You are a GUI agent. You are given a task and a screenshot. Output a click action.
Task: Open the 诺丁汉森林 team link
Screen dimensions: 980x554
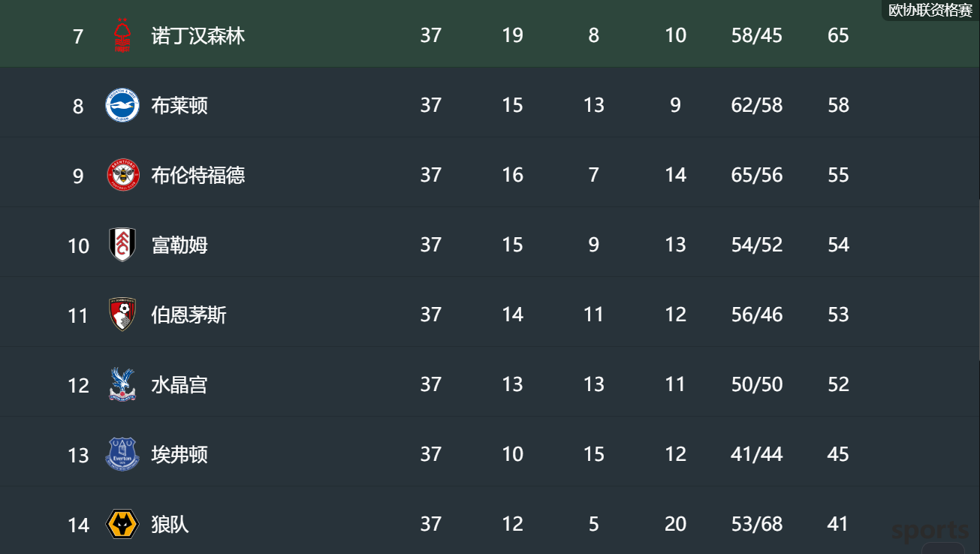point(198,35)
